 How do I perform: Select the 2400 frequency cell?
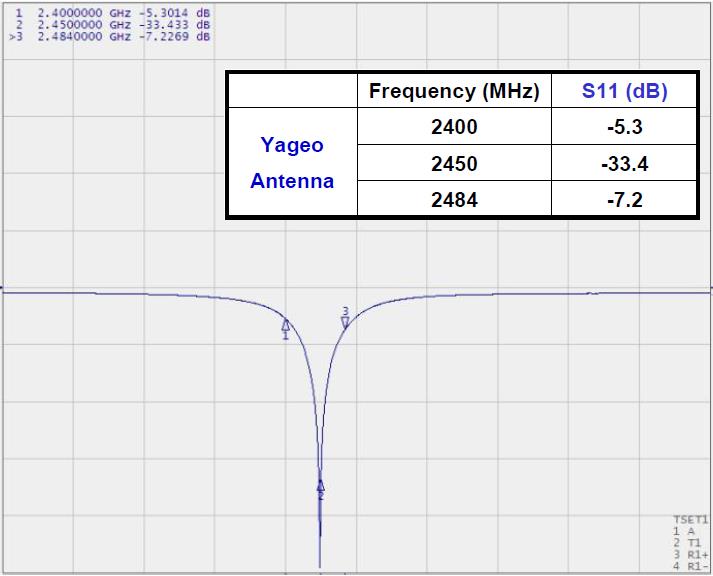click(454, 126)
